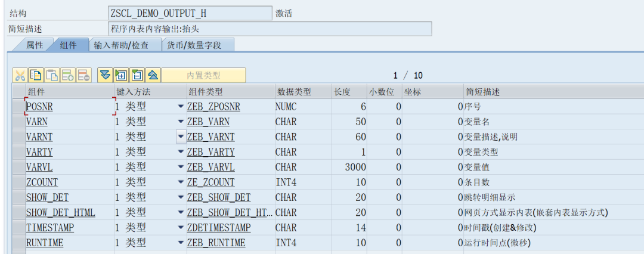
Task: Click the description 运行时间点(微秒)
Action: pyautogui.click(x=497, y=243)
